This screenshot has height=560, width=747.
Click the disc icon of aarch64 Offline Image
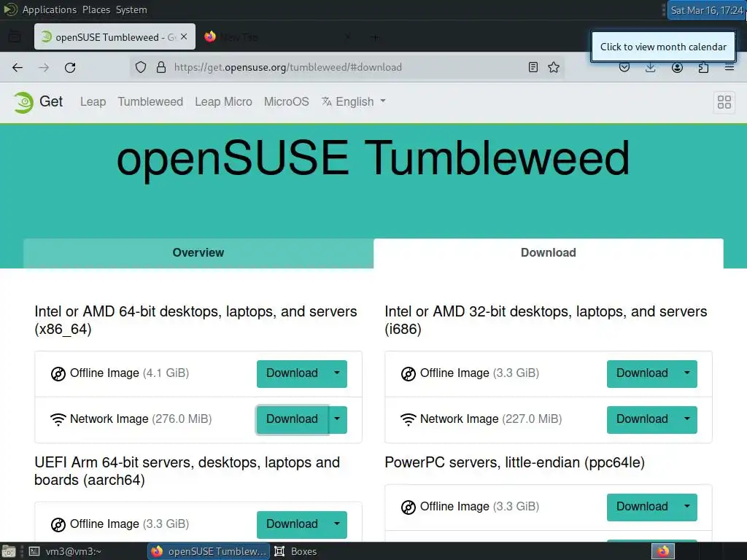tap(58, 524)
